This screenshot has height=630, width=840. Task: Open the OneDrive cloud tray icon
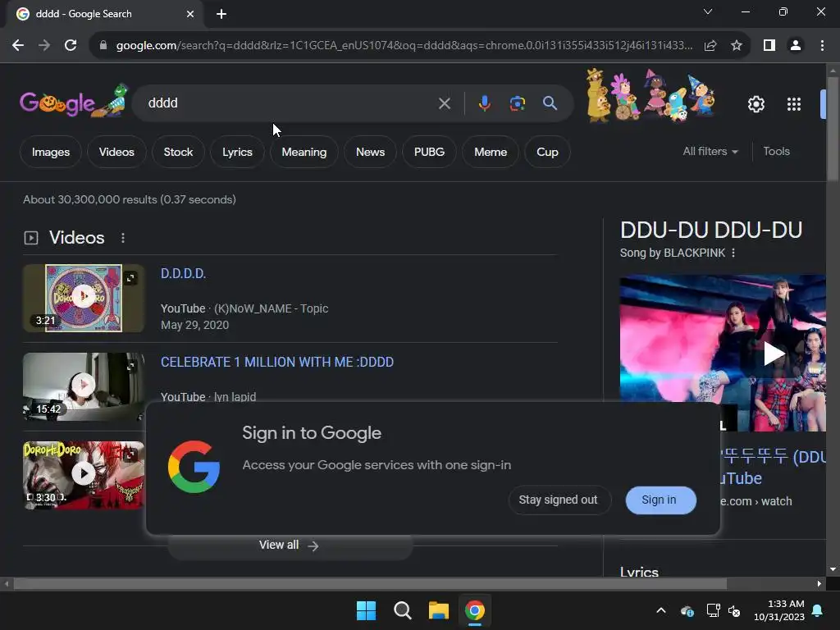687,610
